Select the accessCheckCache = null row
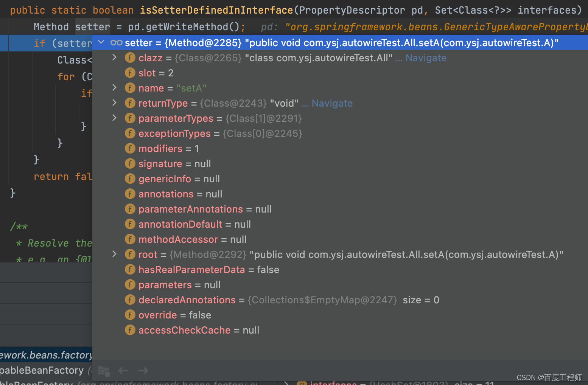The image size is (588, 385). coord(340,330)
